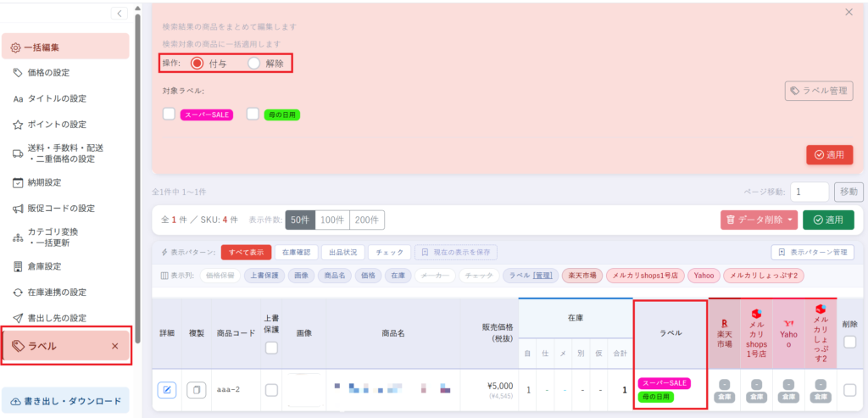Check the 母の日用 label checkbox
Screen dimensions: 868x418
(x=253, y=114)
